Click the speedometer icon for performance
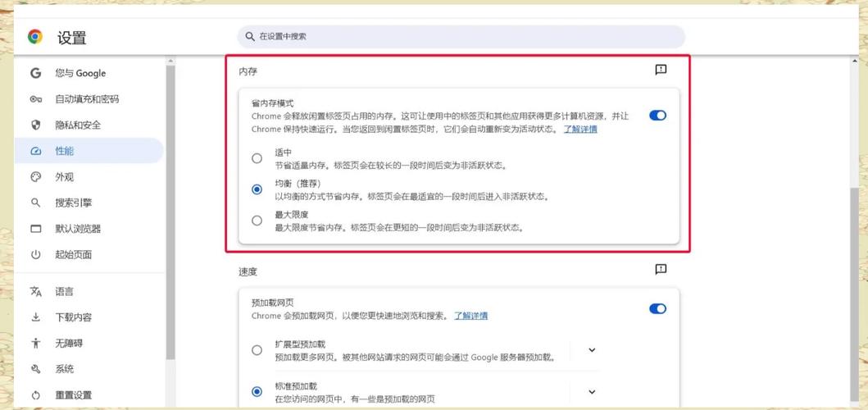Image resolution: width=868 pixels, height=410 pixels. point(35,151)
